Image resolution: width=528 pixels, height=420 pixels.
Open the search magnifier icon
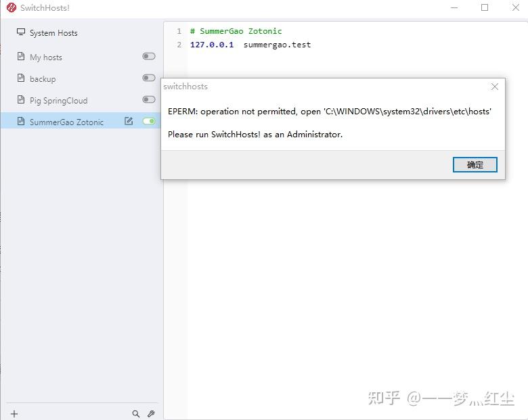(x=135, y=414)
